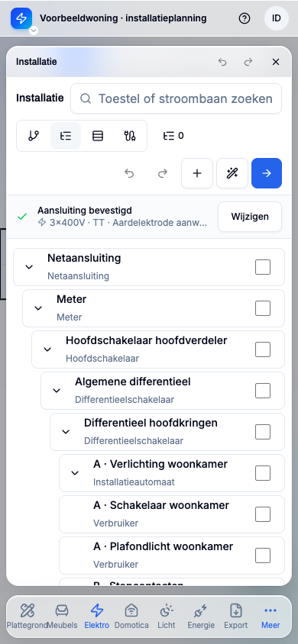Open the Meubels tab
This screenshot has height=644, width=298.
(62, 617)
